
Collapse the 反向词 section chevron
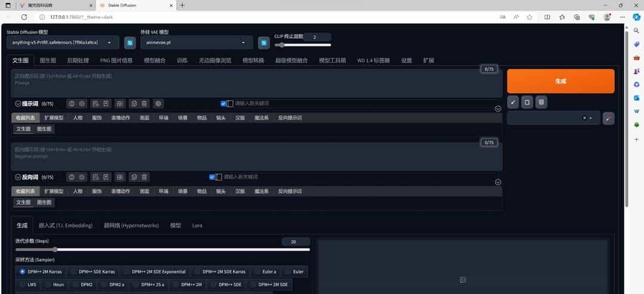point(18,177)
